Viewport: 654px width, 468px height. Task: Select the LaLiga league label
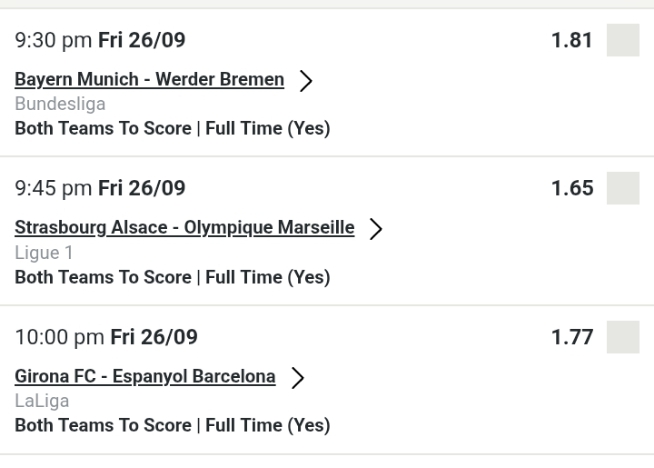[x=37, y=399]
